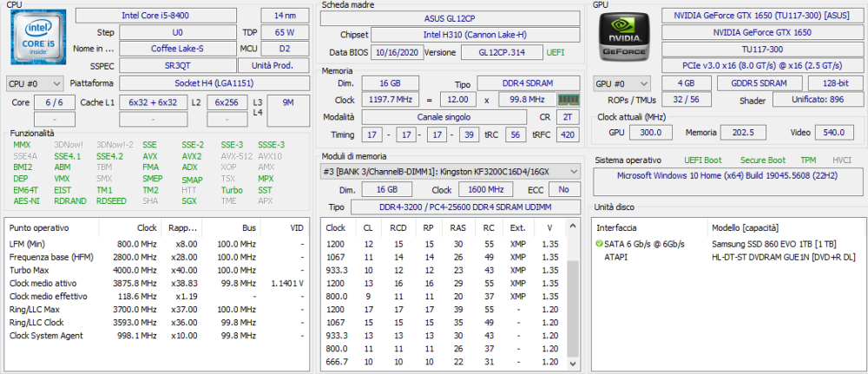Click the Interfaccia column header
Screen dimensions: 868x374
pos(650,227)
